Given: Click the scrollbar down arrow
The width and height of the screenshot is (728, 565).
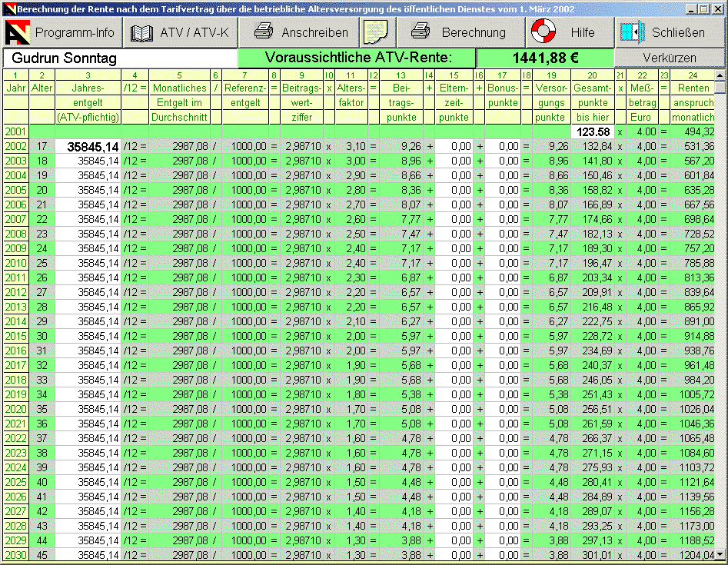Looking at the screenshot, I should pyautogui.click(x=720, y=554).
